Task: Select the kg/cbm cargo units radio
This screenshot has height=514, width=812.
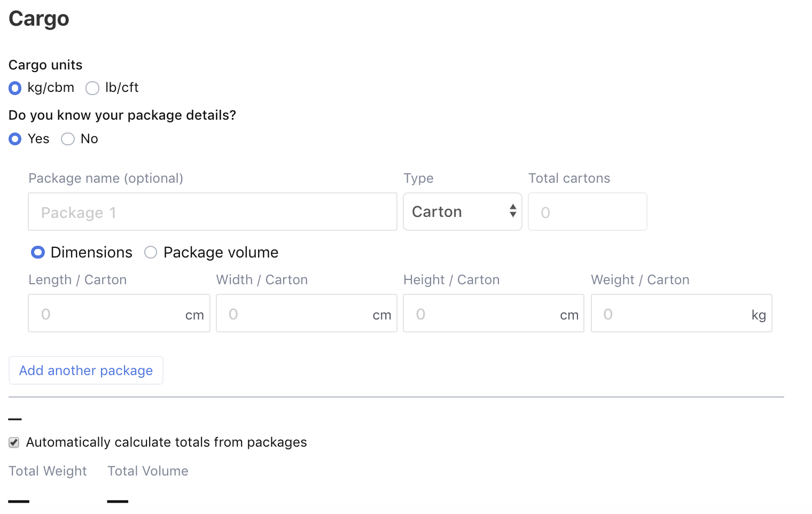Action: 15,88
